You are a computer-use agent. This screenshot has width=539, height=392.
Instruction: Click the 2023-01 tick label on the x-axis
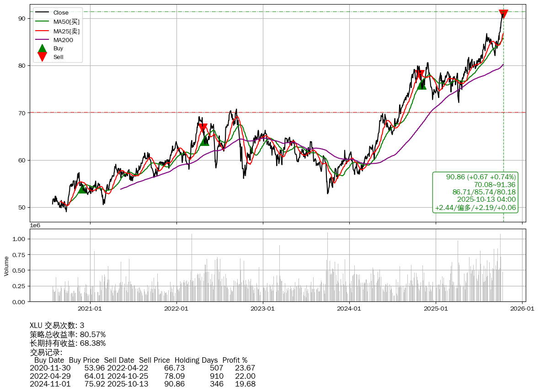point(263,309)
